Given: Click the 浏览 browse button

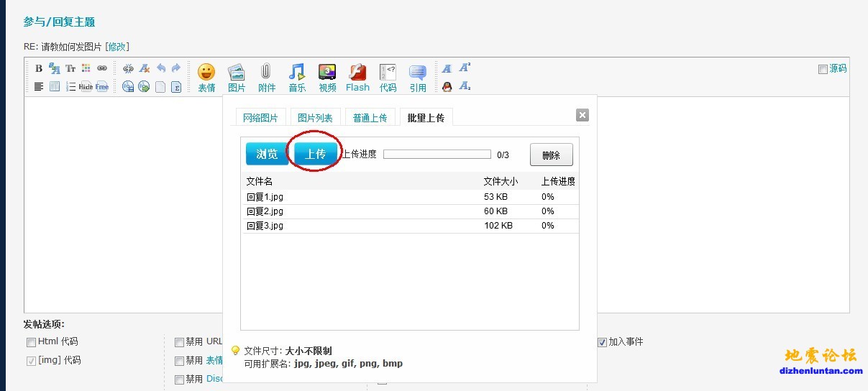Looking at the screenshot, I should coord(267,154).
